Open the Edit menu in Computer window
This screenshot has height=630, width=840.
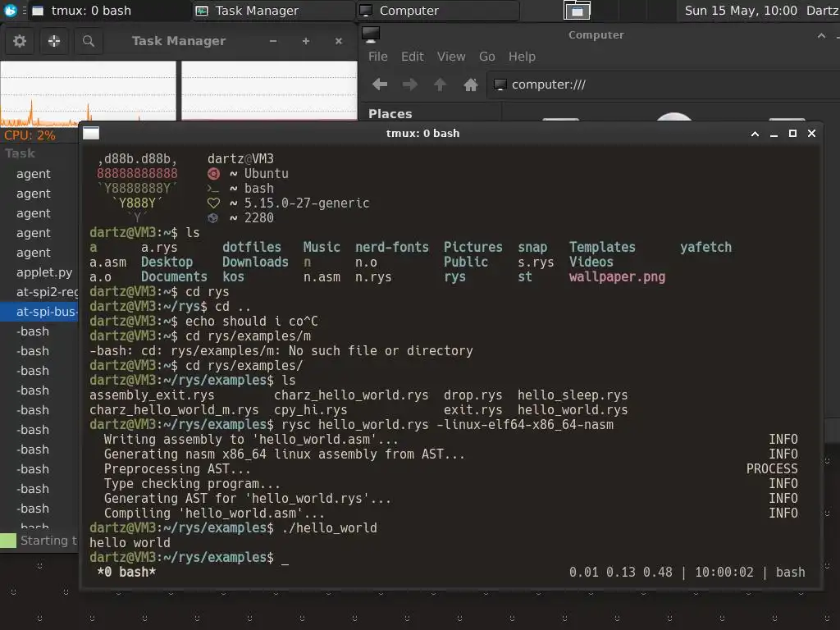click(x=413, y=57)
